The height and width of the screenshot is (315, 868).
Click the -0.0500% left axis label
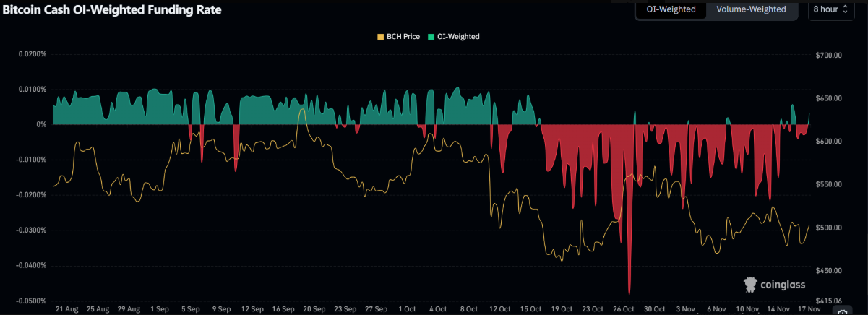tap(32, 301)
